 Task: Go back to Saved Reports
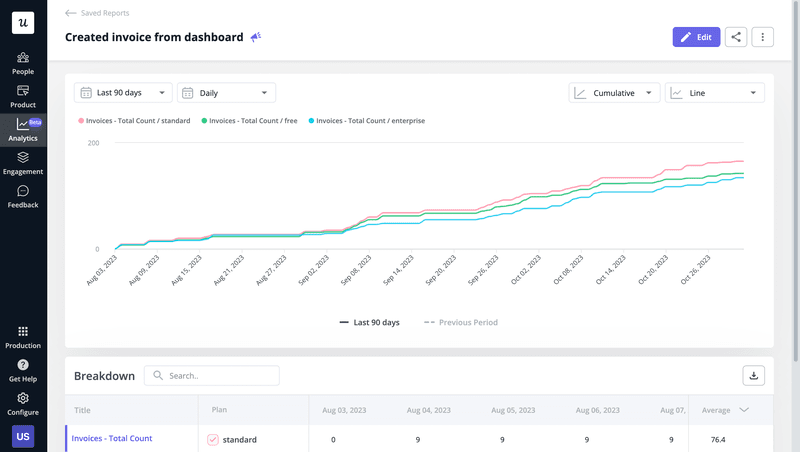(97, 13)
